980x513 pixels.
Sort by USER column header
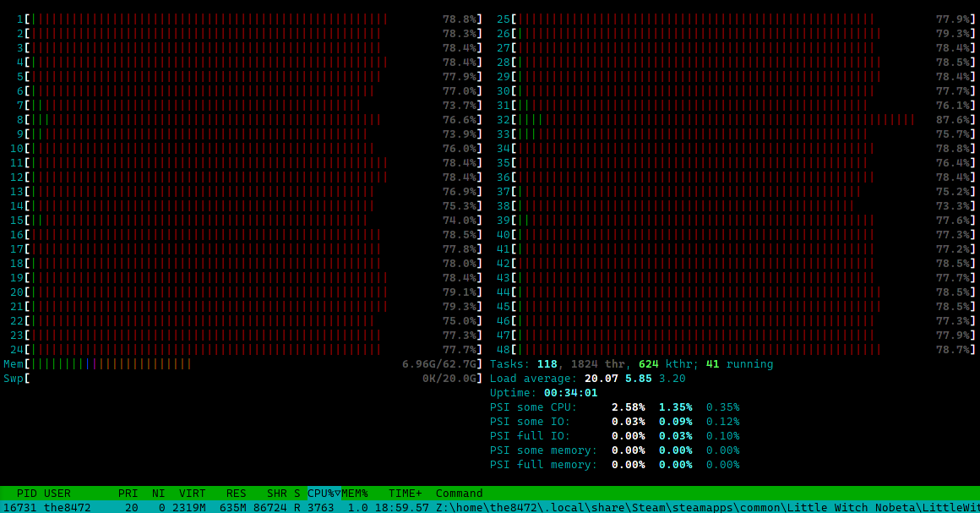pyautogui.click(x=57, y=494)
